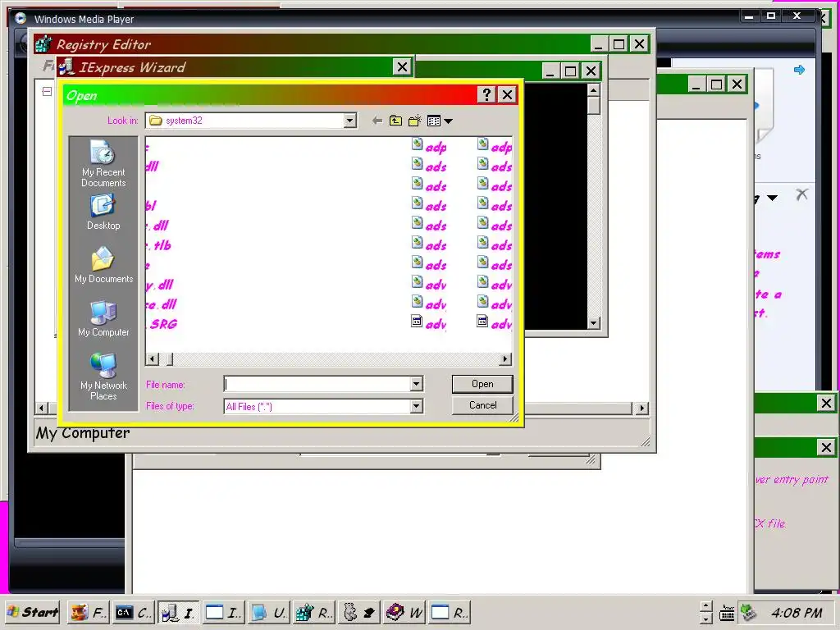The width and height of the screenshot is (840, 630).
Task: Expand the Look in system32 dropdown
Action: point(349,121)
